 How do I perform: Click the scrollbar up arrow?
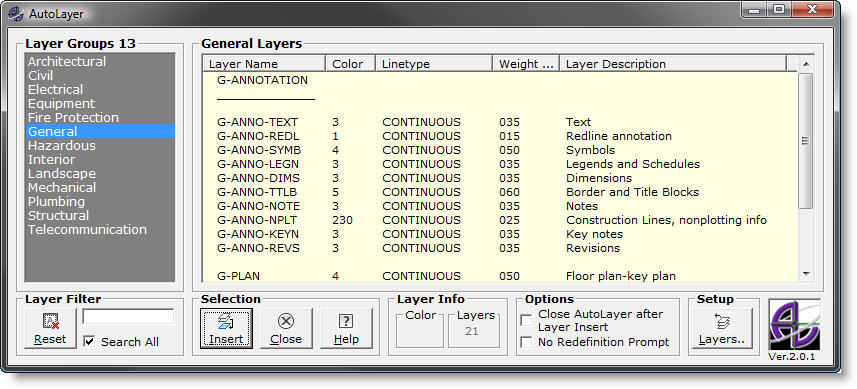[806, 64]
